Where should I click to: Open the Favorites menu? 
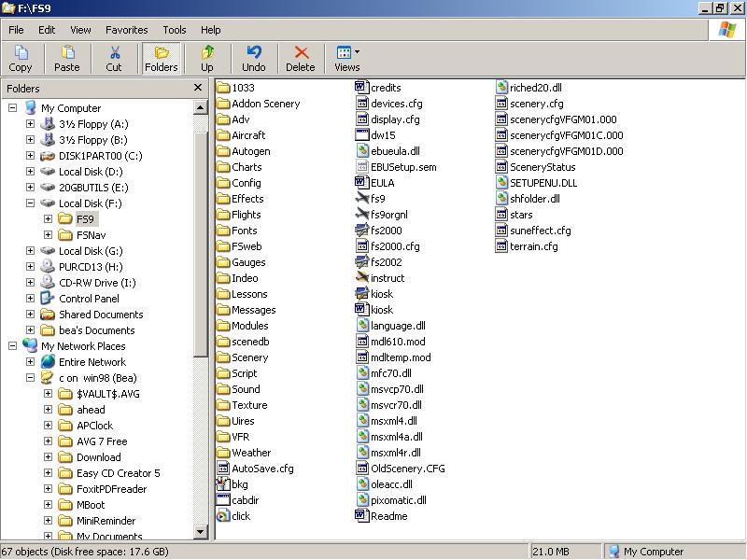pos(126,30)
